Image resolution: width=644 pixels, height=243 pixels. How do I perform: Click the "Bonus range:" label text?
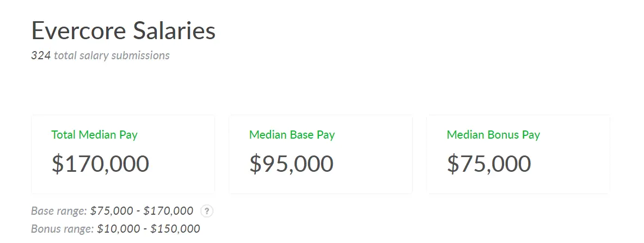click(x=63, y=229)
